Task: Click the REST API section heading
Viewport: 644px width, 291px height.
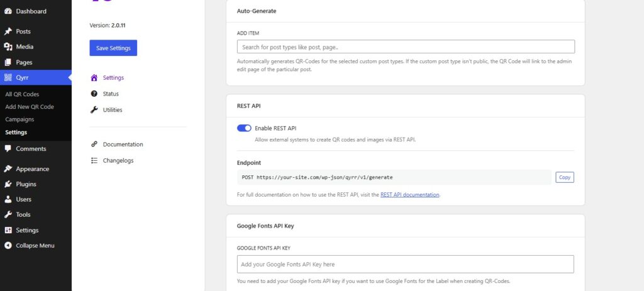Action: click(248, 106)
